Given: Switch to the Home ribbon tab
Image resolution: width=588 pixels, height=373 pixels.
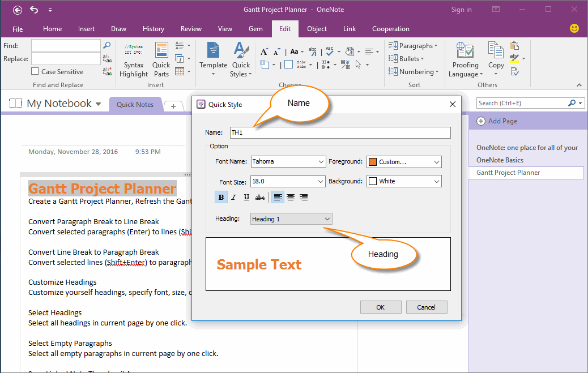Looking at the screenshot, I should 53,29.
